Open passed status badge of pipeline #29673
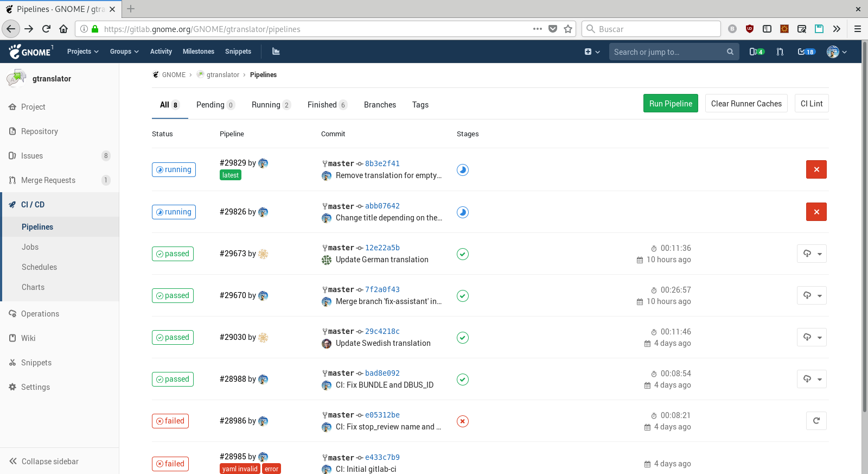868x474 pixels. (173, 254)
